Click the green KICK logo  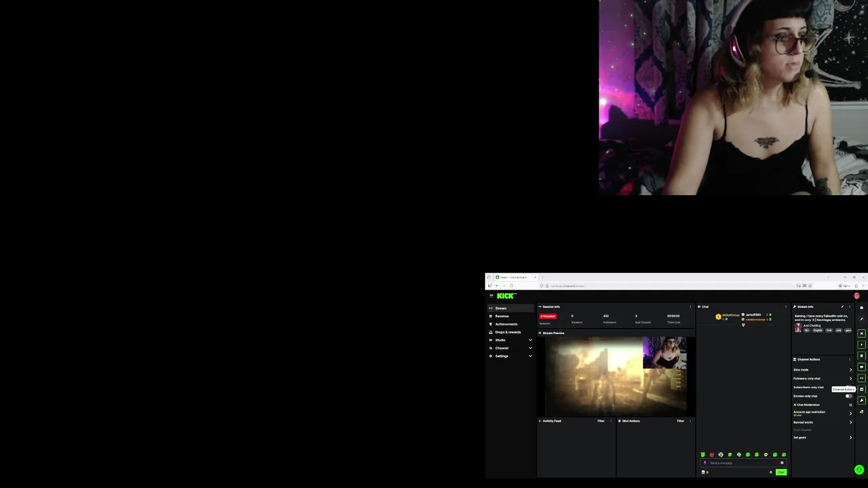coord(506,296)
